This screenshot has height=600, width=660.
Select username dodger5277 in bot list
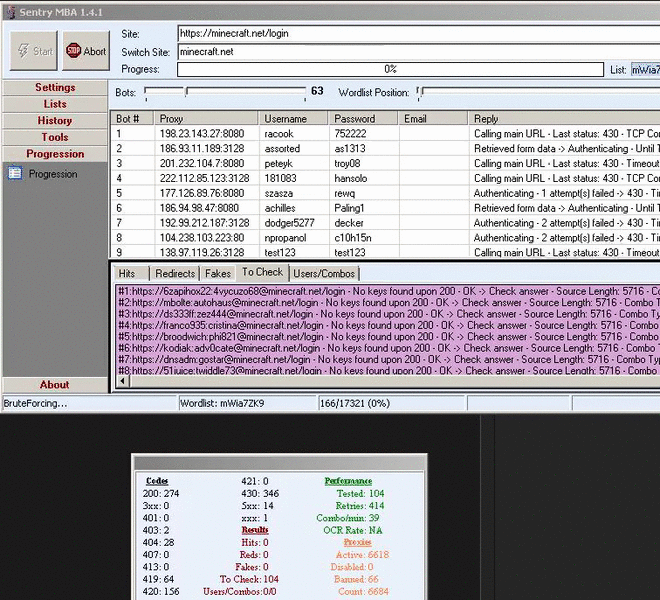pyautogui.click(x=289, y=223)
